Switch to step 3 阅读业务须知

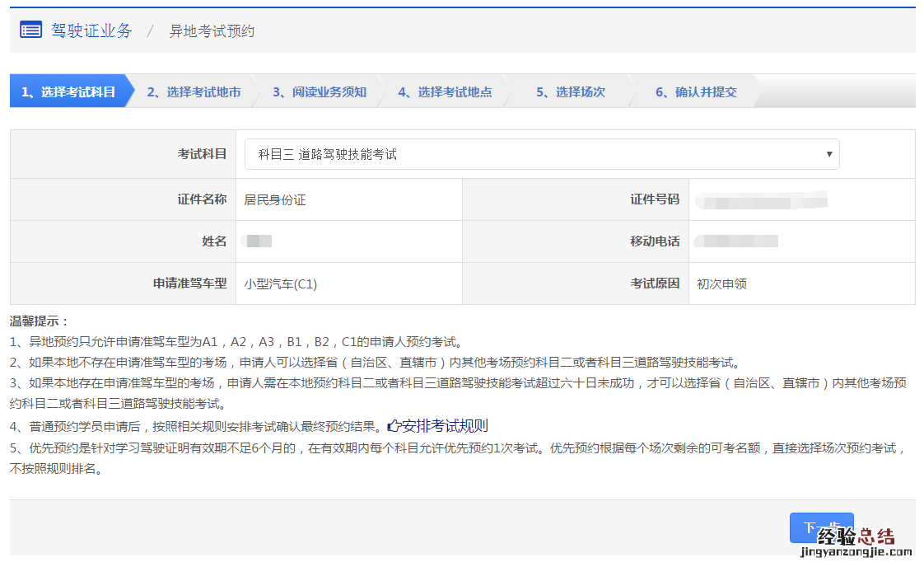[x=320, y=91]
